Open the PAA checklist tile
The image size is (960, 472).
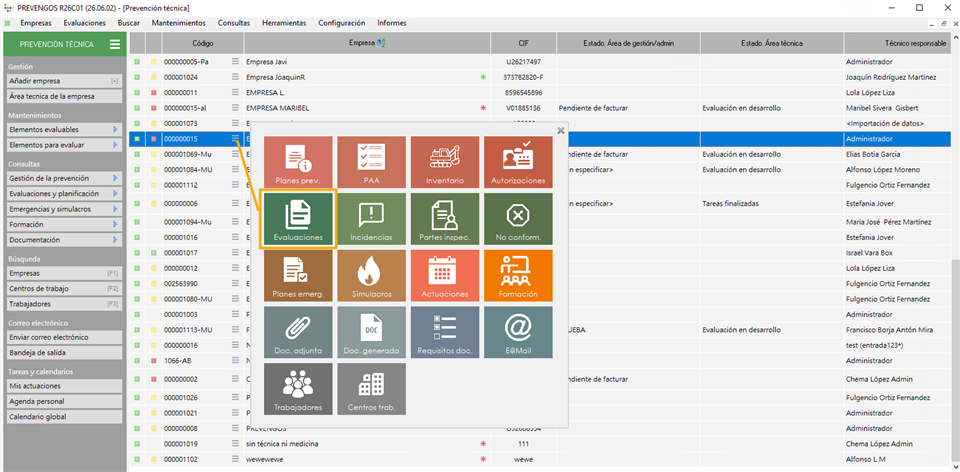coord(372,163)
